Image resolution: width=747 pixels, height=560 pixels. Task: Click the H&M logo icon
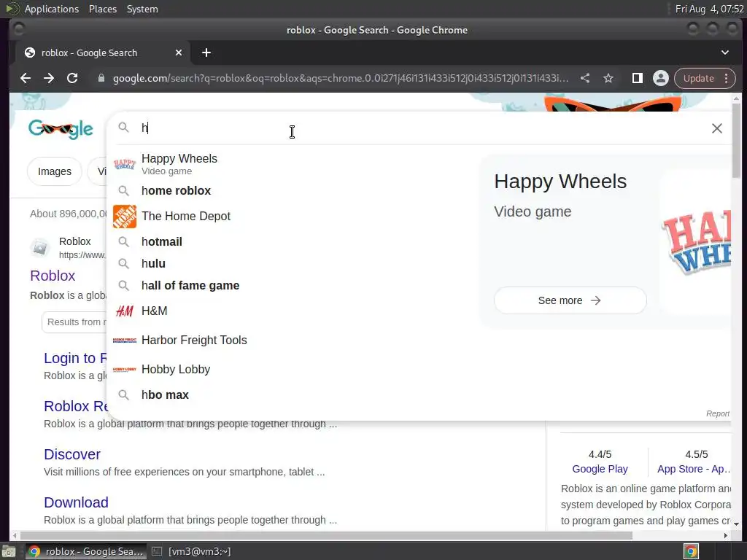tap(124, 311)
